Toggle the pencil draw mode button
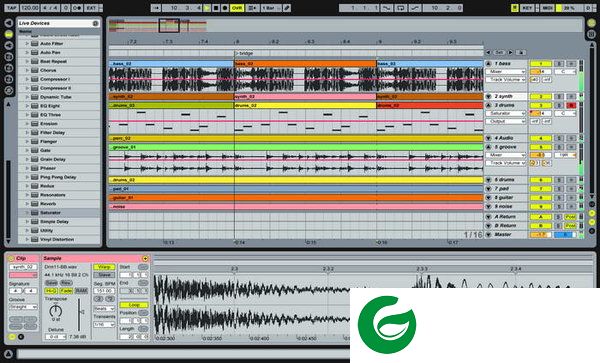Screen dimensions: 600x363 click(287, 8)
